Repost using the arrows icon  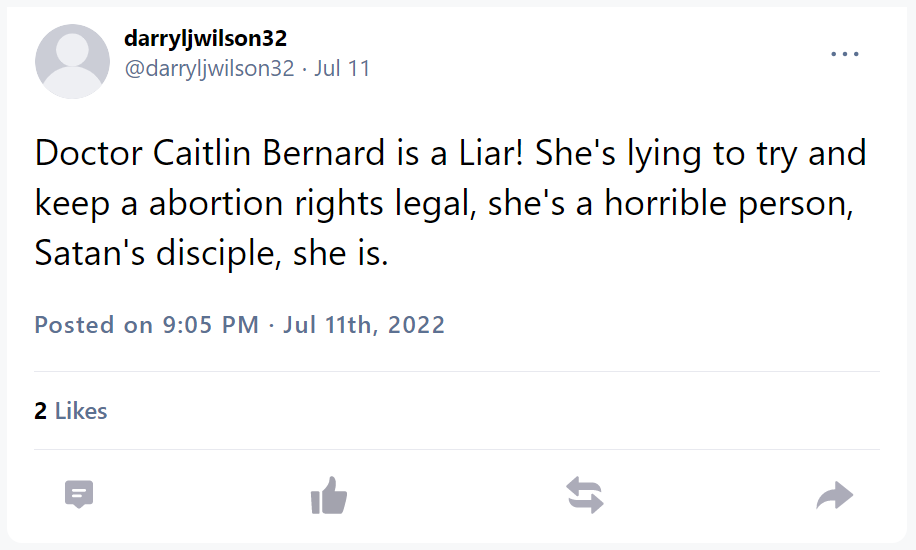(x=585, y=495)
